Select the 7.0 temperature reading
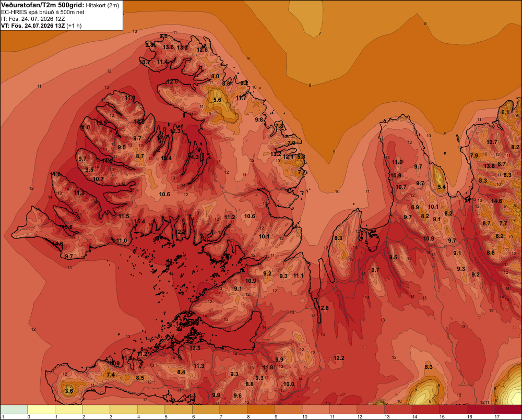Screen dimensions: 522x420 click(291, 143)
